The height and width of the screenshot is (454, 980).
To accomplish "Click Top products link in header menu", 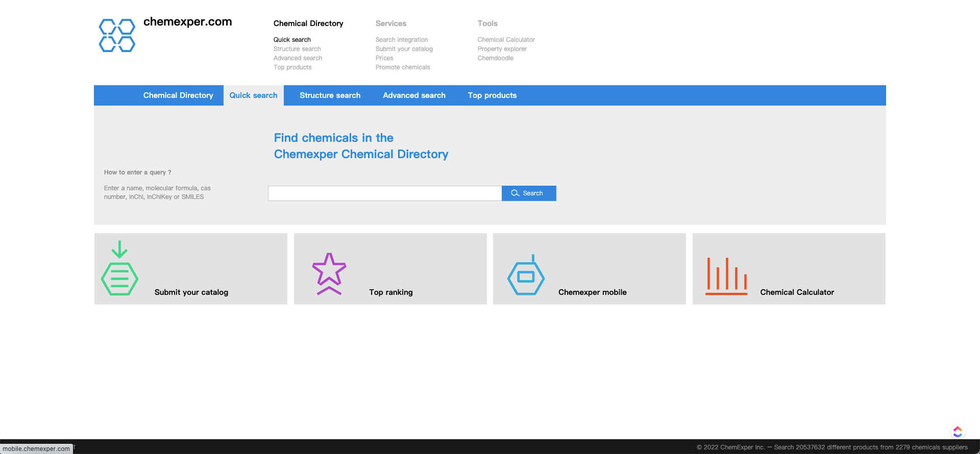I will [292, 67].
